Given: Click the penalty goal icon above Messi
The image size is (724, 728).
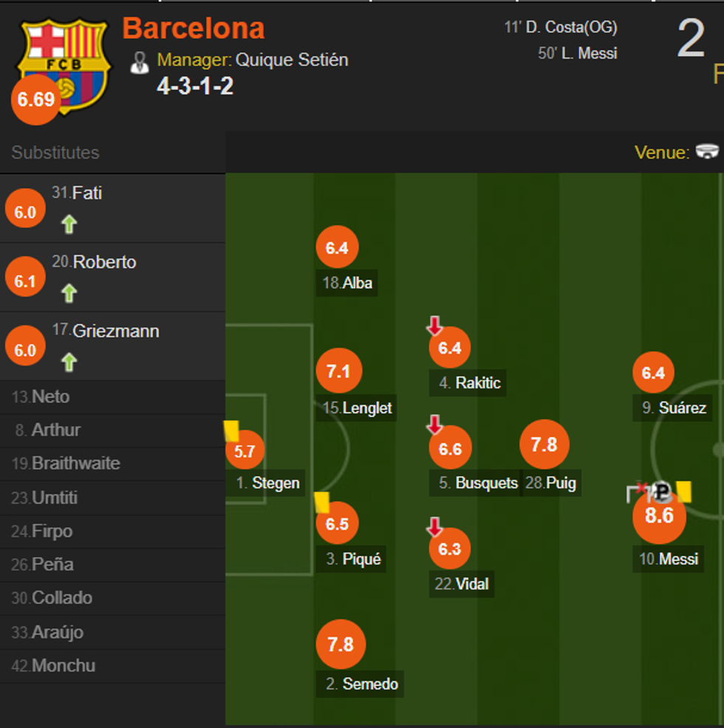Looking at the screenshot, I should click(x=662, y=491).
